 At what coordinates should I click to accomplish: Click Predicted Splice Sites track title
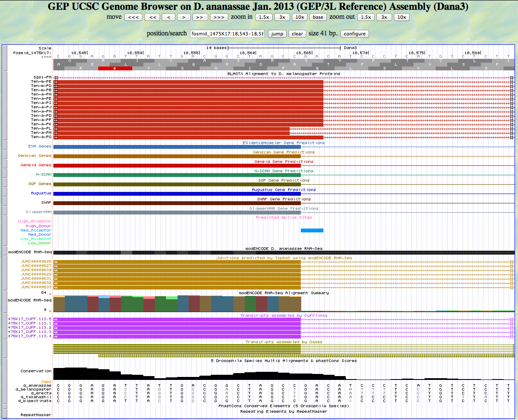284,217
